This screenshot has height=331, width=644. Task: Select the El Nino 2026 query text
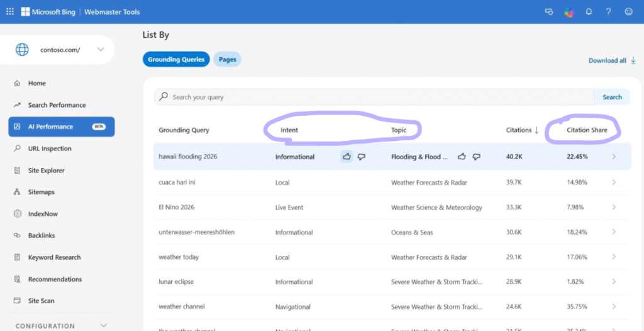click(177, 207)
